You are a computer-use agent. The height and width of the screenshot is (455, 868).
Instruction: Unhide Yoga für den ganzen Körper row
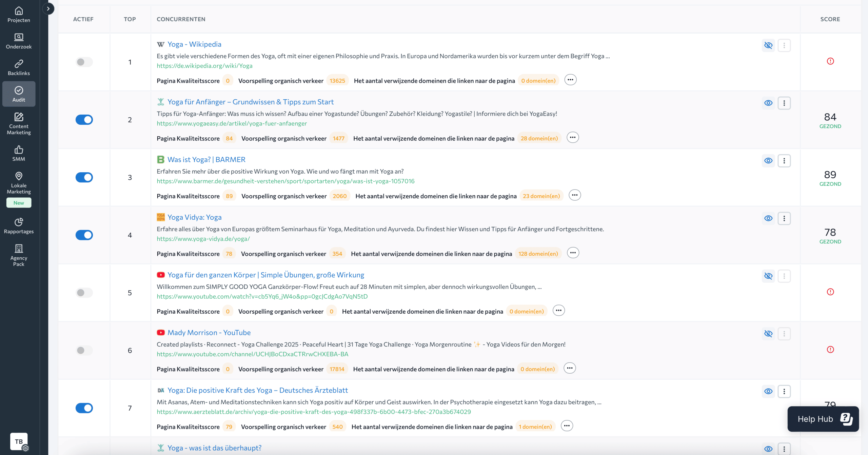click(x=768, y=276)
